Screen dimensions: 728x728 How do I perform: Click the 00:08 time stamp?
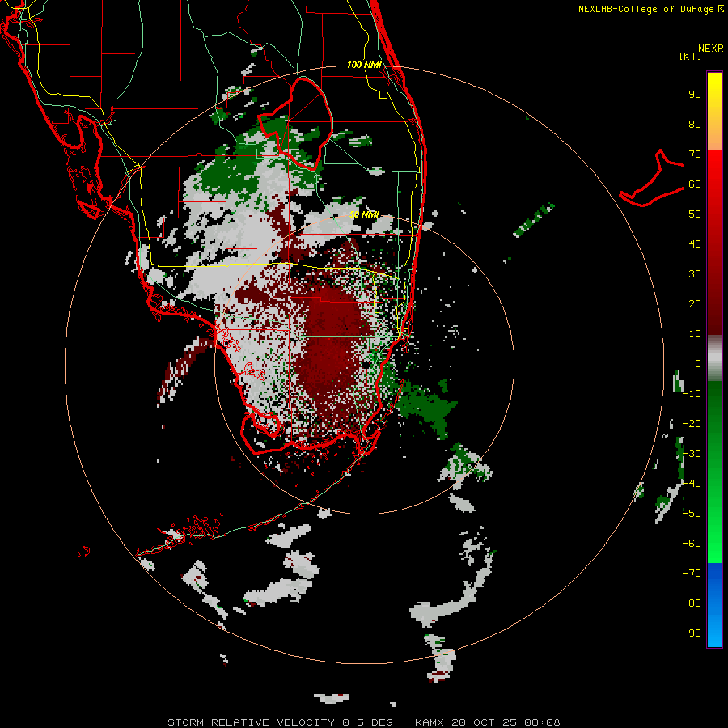tap(542, 722)
